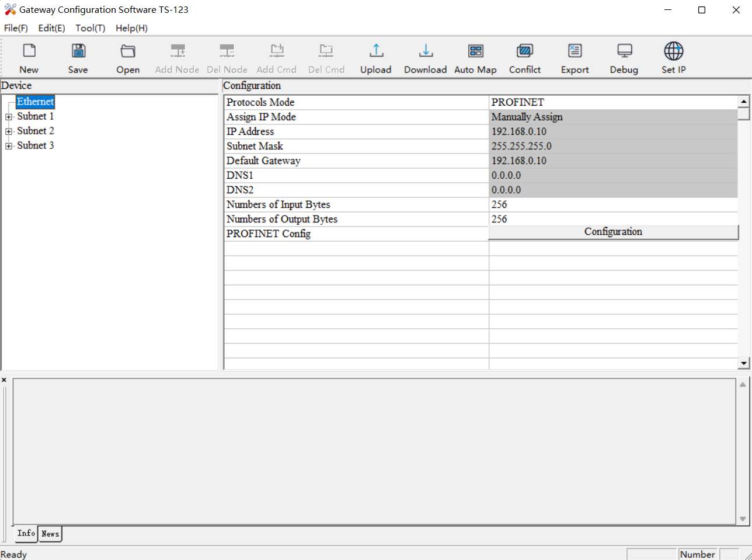752x560 pixels.
Task: Check the Conflict detection tool
Action: (x=525, y=58)
